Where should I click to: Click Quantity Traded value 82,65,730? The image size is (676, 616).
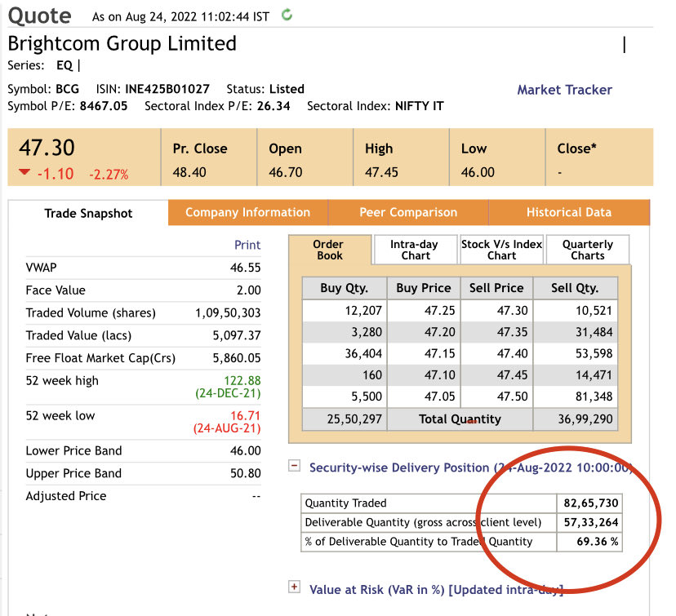tap(590, 503)
